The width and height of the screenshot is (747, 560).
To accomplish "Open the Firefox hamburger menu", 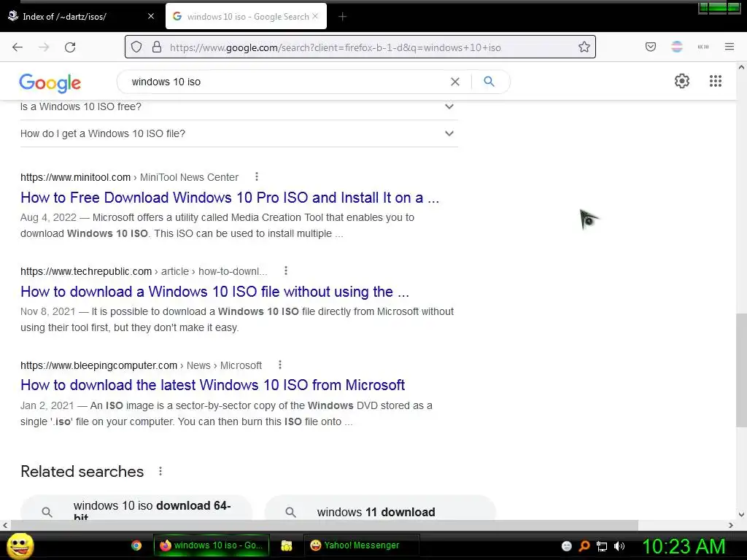I will click(729, 47).
